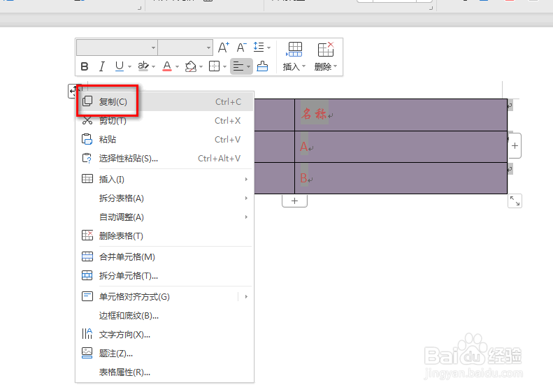Screen dimensions: 553x392
Task: Open line spacing options
Action: point(261,48)
